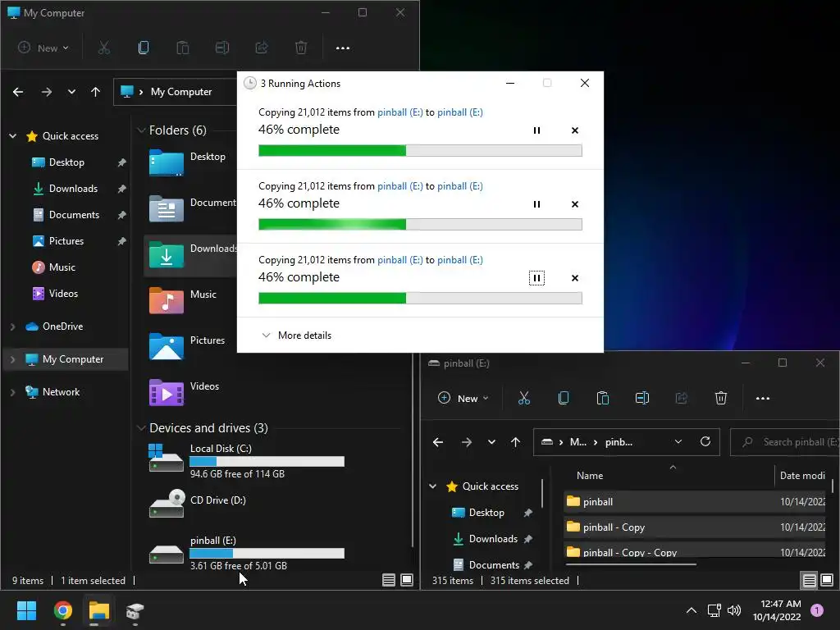Viewport: 840px width, 630px height.
Task: Go back in pinball window
Action: point(438,442)
